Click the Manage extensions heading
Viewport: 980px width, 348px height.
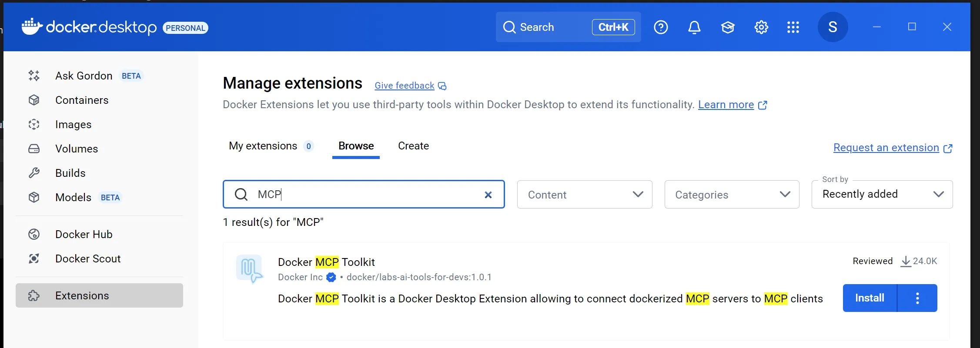tap(293, 83)
